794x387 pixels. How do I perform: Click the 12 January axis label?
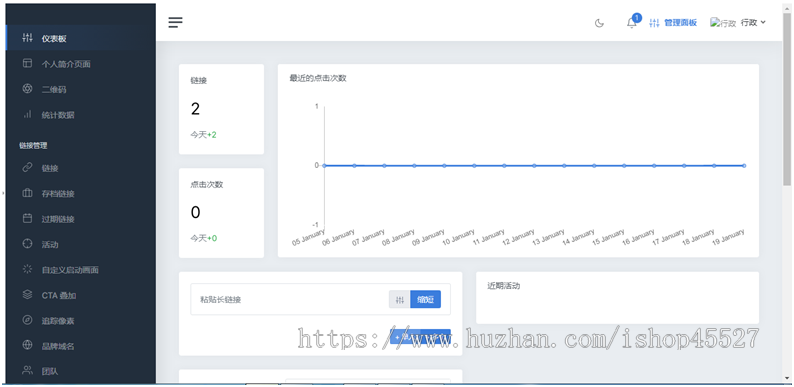[519, 238]
